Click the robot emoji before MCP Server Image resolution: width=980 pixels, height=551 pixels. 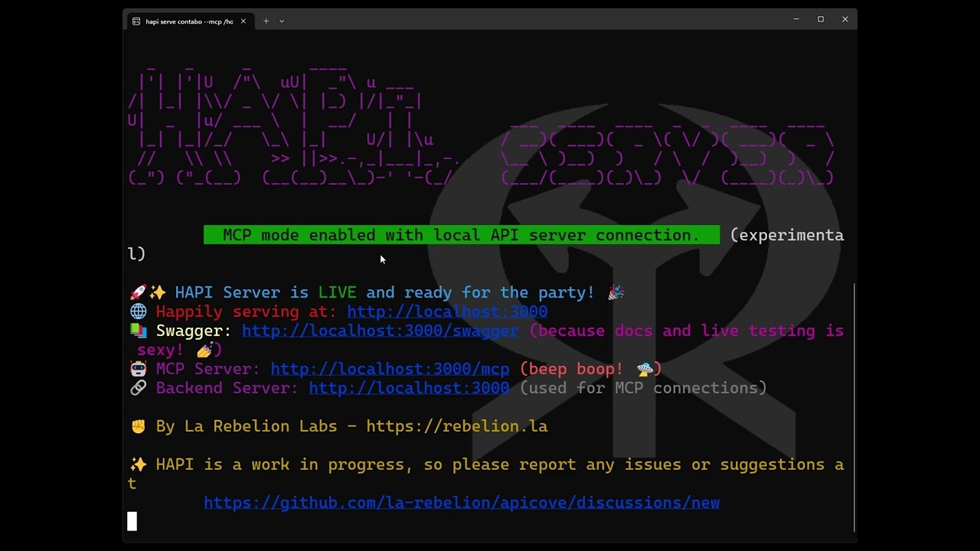coord(138,369)
